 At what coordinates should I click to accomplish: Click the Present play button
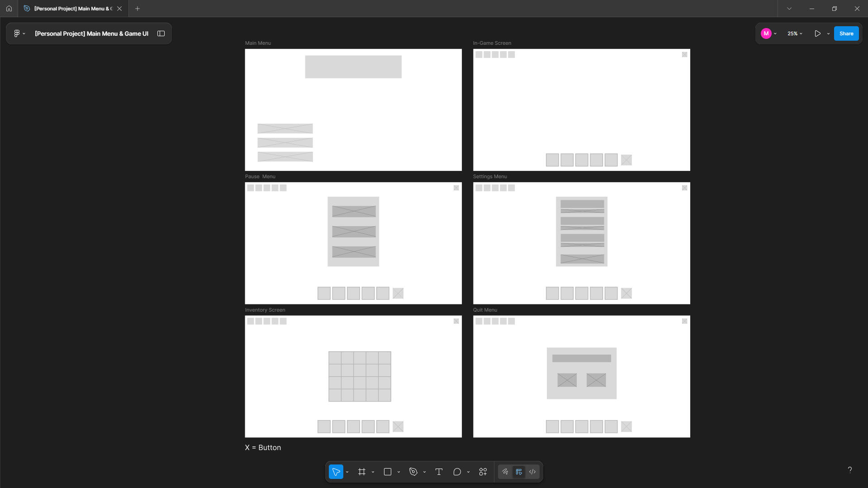click(x=817, y=33)
